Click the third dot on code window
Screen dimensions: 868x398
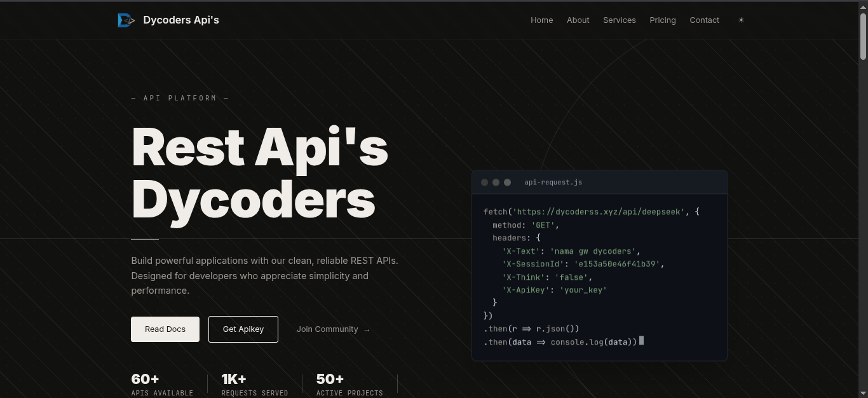click(508, 182)
